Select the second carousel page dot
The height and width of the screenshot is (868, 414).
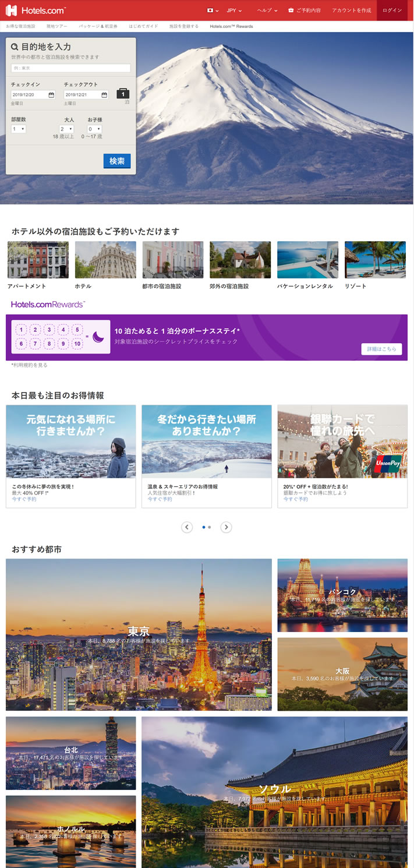pos(210,527)
